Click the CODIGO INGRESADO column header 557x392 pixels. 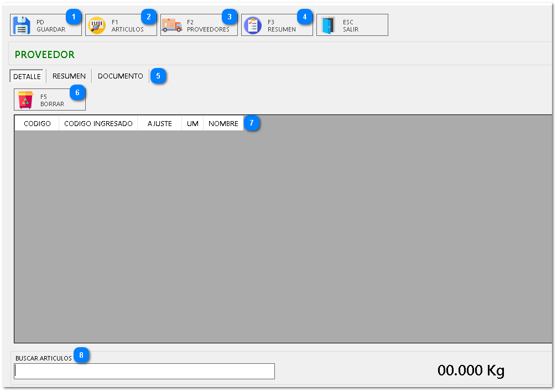tap(98, 124)
